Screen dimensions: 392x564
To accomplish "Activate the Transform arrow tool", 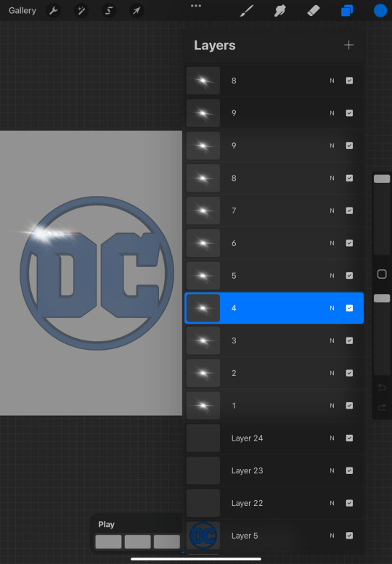I will pos(136,11).
